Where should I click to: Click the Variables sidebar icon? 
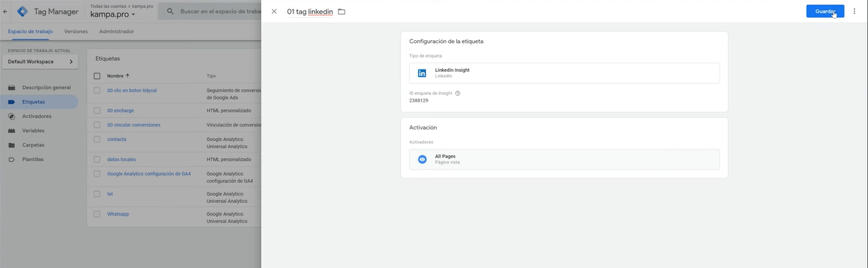pos(11,131)
